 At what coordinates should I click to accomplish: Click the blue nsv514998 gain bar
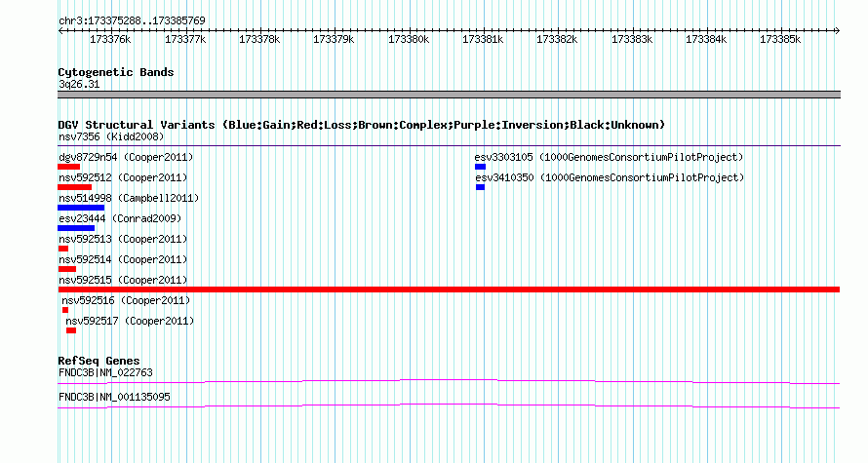point(81,208)
